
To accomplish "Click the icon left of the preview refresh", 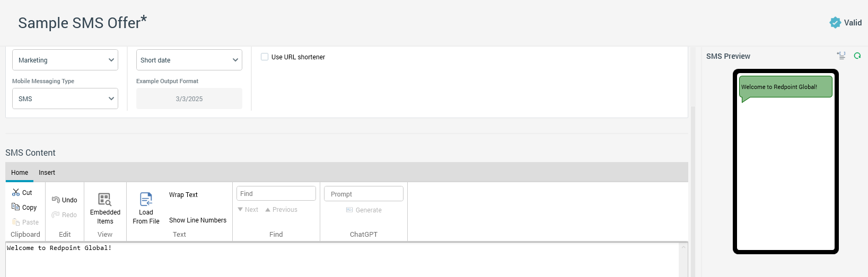I will click(x=841, y=56).
